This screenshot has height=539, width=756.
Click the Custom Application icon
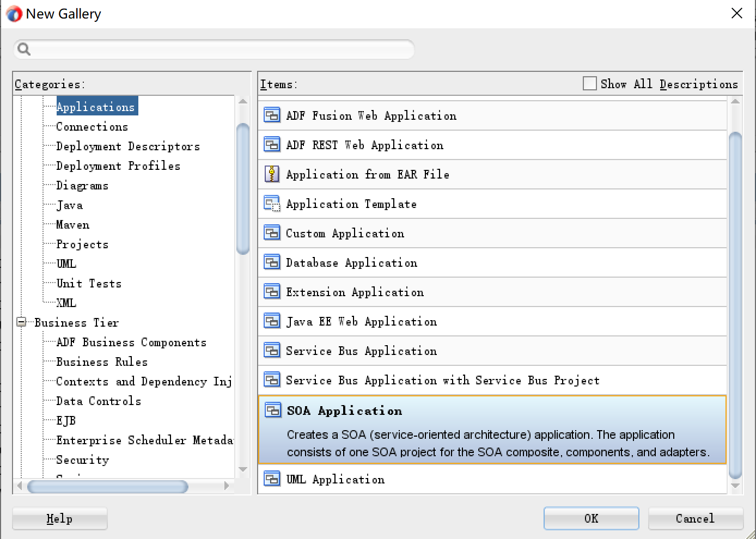pyautogui.click(x=272, y=232)
